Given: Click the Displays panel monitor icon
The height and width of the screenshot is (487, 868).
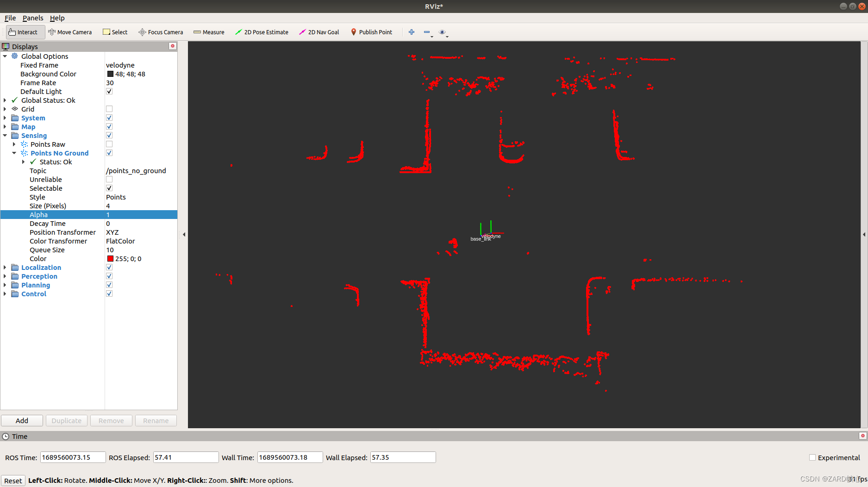Looking at the screenshot, I should point(6,46).
